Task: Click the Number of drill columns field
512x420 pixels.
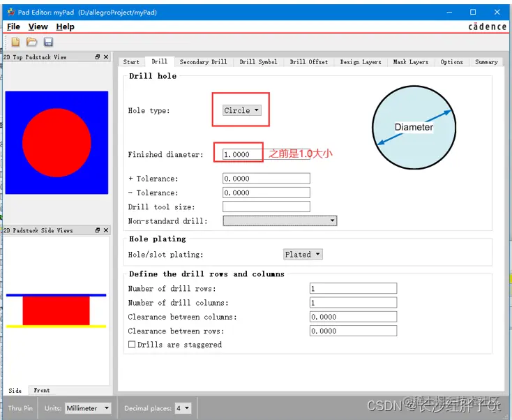Action: 353,302
